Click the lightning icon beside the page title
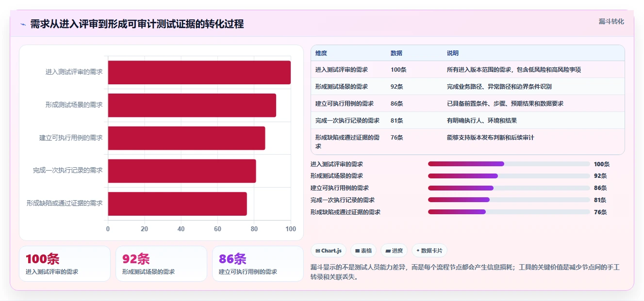 pyautogui.click(x=23, y=24)
